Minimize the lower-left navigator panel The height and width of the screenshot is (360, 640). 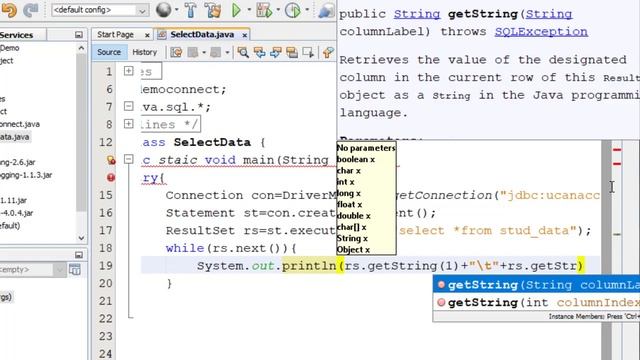[x=79, y=255]
